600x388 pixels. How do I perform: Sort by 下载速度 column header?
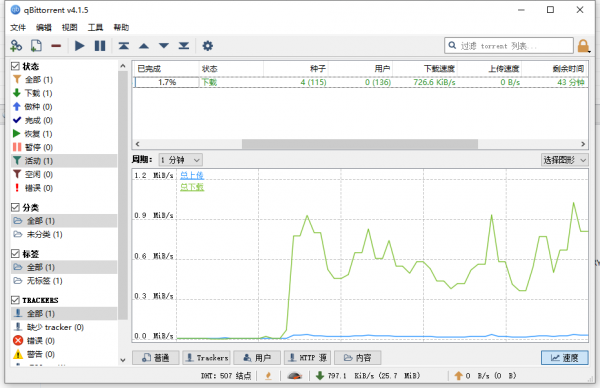click(x=425, y=68)
